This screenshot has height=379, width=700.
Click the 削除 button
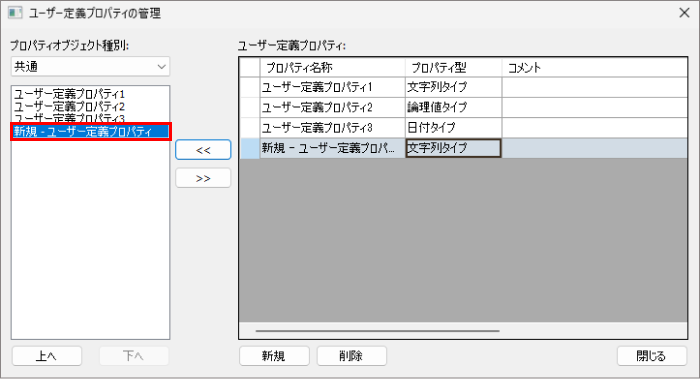[352, 356]
